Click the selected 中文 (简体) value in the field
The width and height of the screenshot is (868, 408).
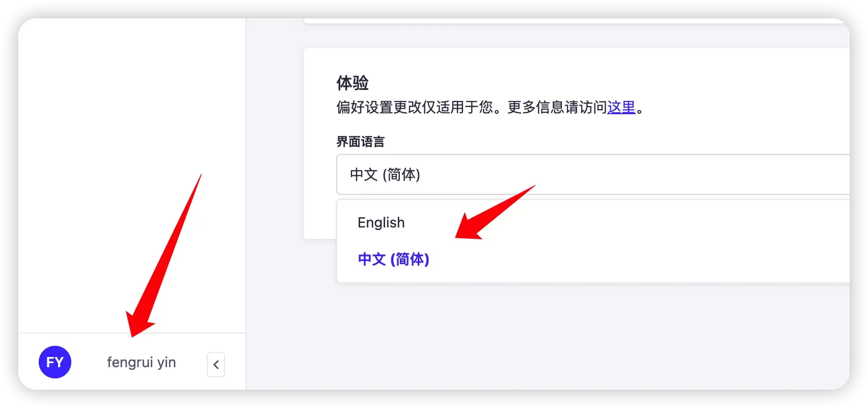385,175
